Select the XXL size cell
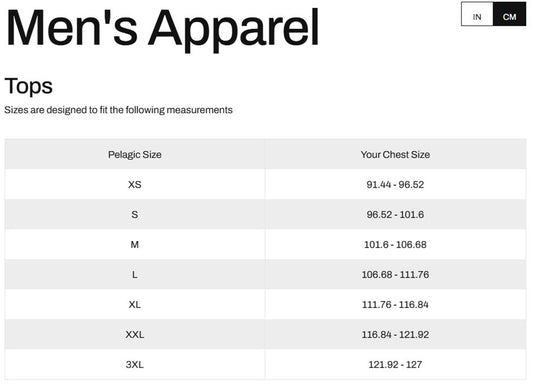 coord(135,334)
